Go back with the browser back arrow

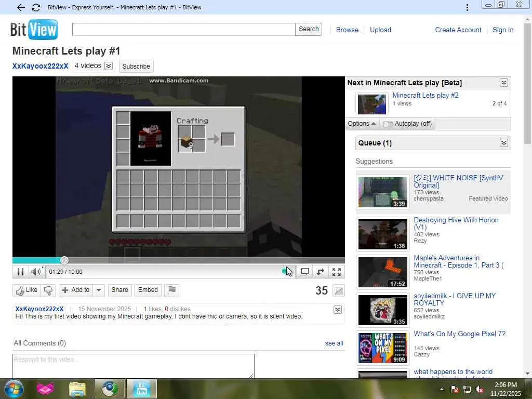tap(21, 7)
